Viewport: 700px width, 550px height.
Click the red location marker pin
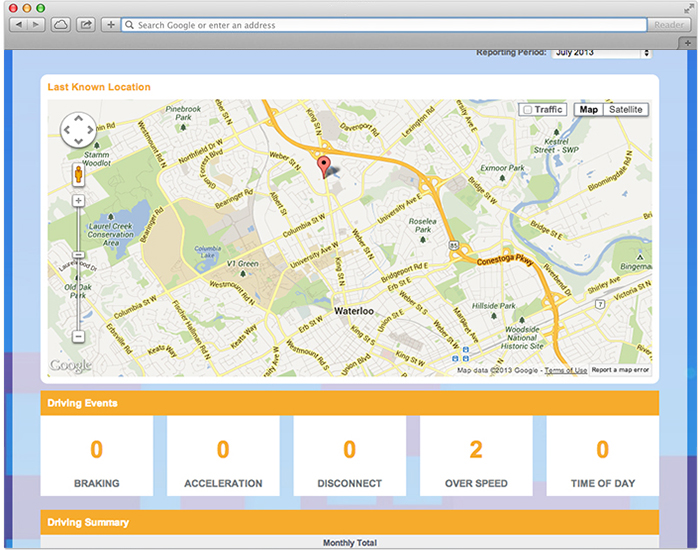[x=323, y=168]
